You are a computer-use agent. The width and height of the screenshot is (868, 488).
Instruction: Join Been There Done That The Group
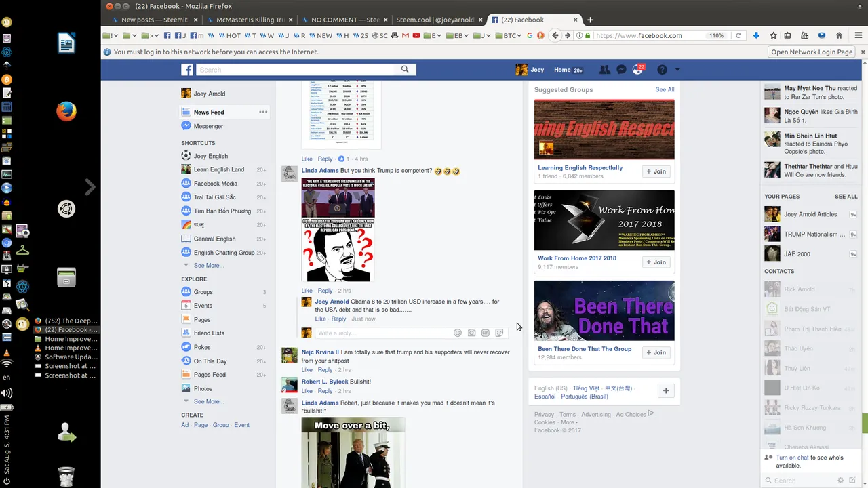click(656, 352)
